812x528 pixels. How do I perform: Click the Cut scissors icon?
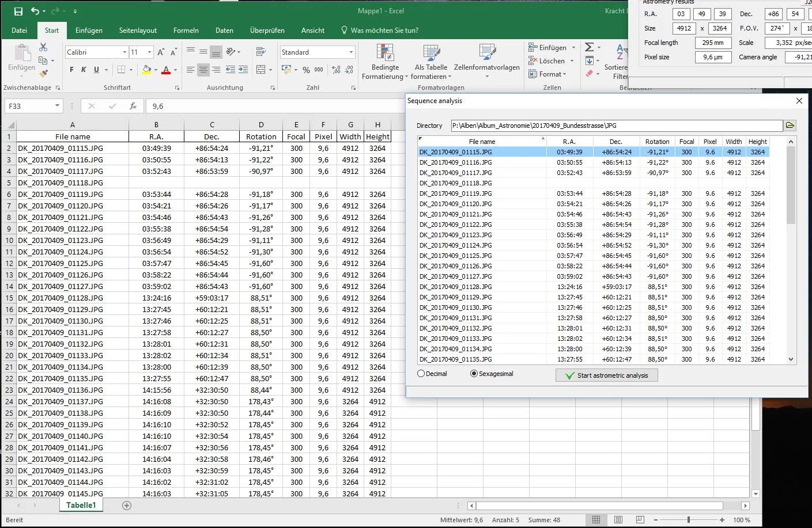[43, 47]
